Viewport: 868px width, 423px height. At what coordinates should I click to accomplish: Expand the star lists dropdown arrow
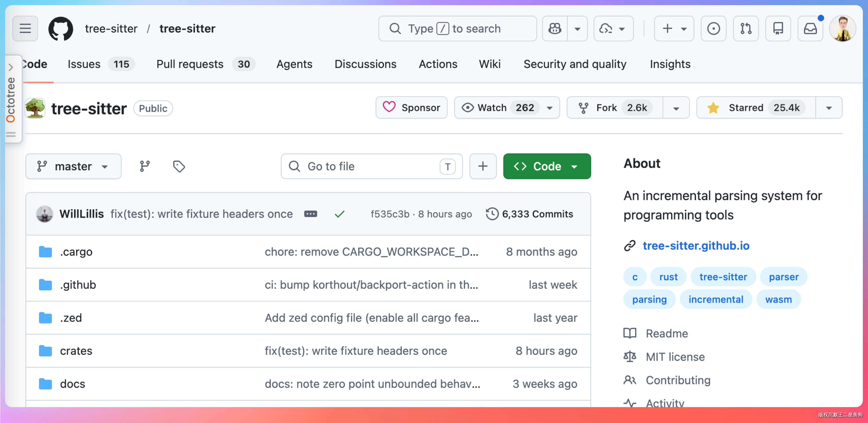(829, 107)
